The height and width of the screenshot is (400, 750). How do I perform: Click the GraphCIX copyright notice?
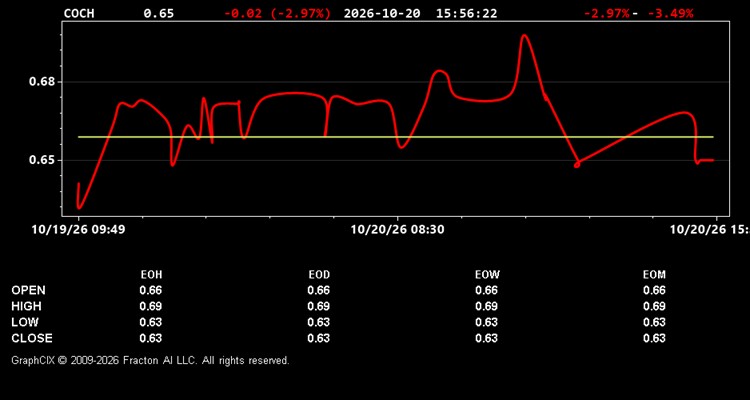(x=150, y=360)
